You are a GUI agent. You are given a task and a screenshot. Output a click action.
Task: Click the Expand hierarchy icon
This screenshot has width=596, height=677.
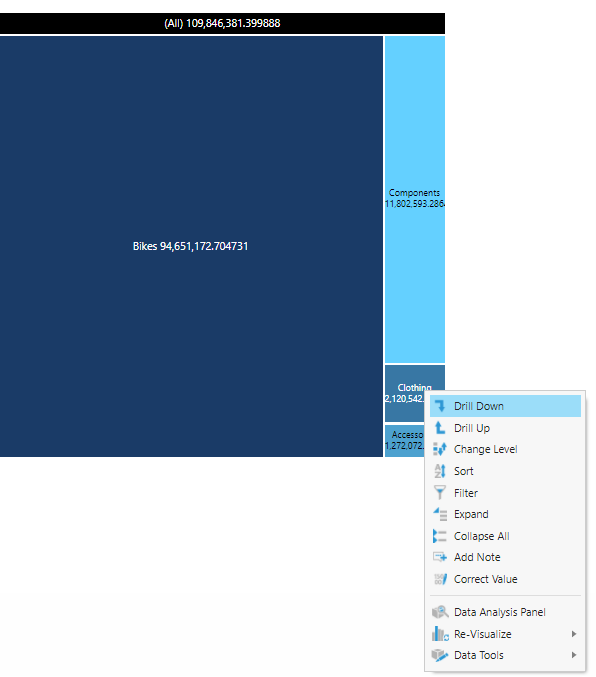(x=440, y=514)
